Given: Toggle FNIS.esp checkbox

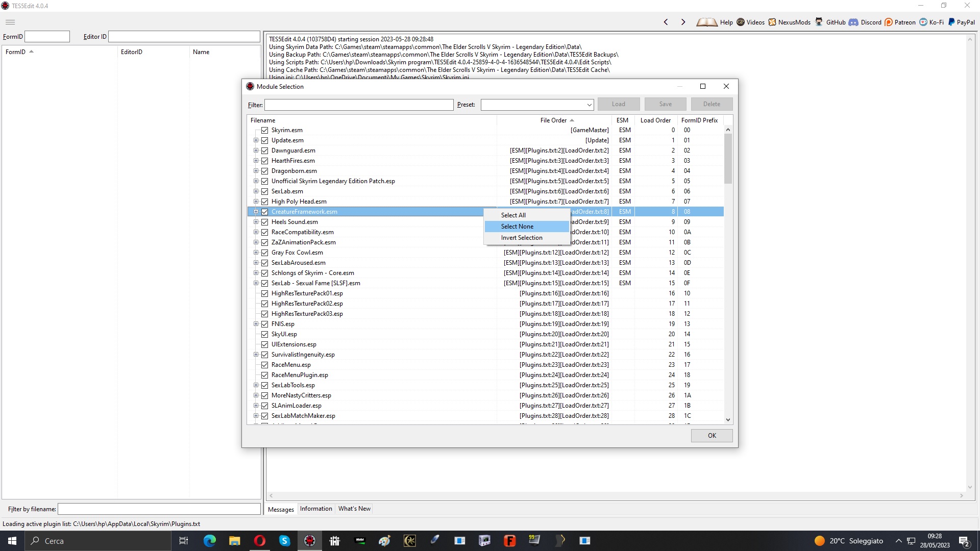Looking at the screenshot, I should pyautogui.click(x=264, y=324).
